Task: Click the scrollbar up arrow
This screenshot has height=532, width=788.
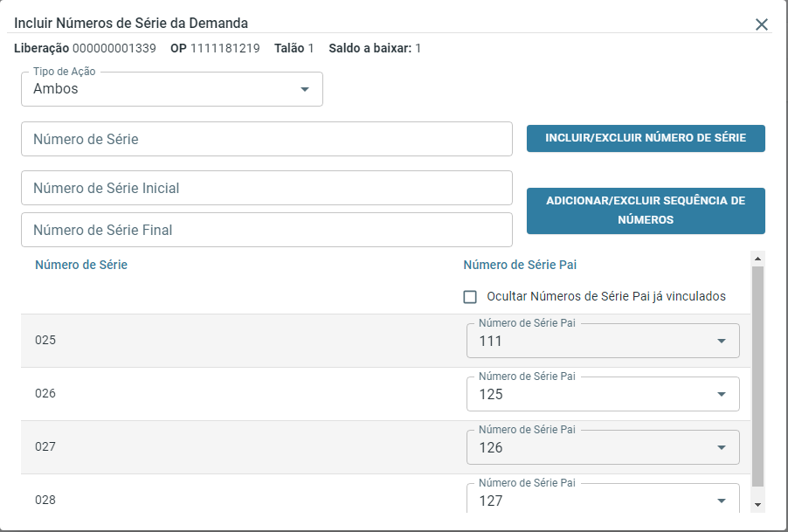Action: (757, 259)
